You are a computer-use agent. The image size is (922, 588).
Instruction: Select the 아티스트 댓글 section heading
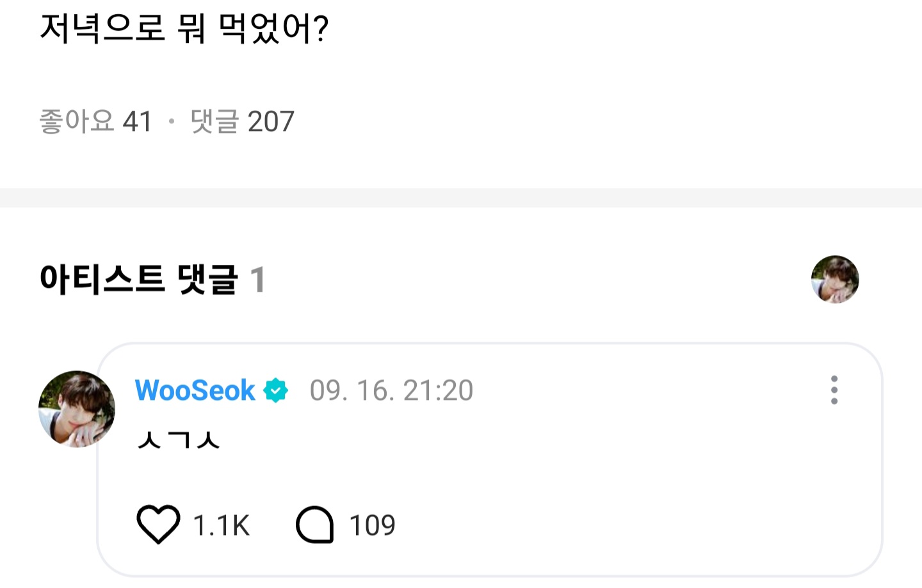(138, 280)
